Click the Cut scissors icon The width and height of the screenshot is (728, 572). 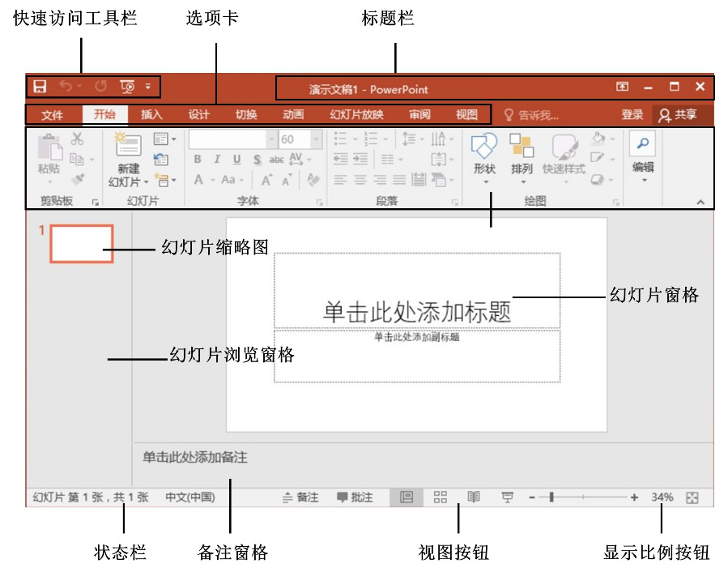coord(78,139)
